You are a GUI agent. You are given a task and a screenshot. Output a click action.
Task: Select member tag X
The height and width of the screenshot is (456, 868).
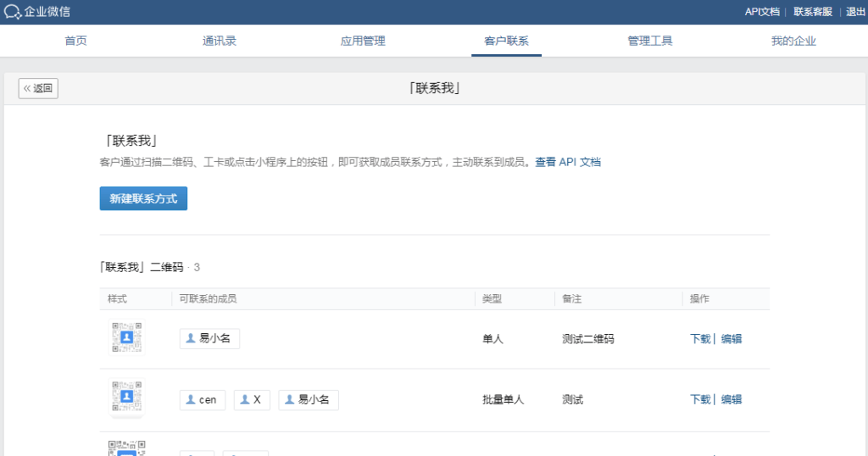pos(252,399)
